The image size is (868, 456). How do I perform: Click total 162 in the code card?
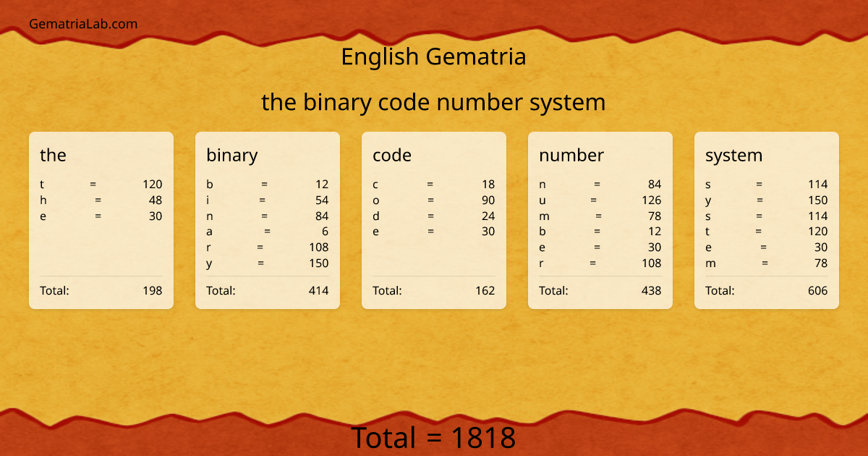point(485,291)
